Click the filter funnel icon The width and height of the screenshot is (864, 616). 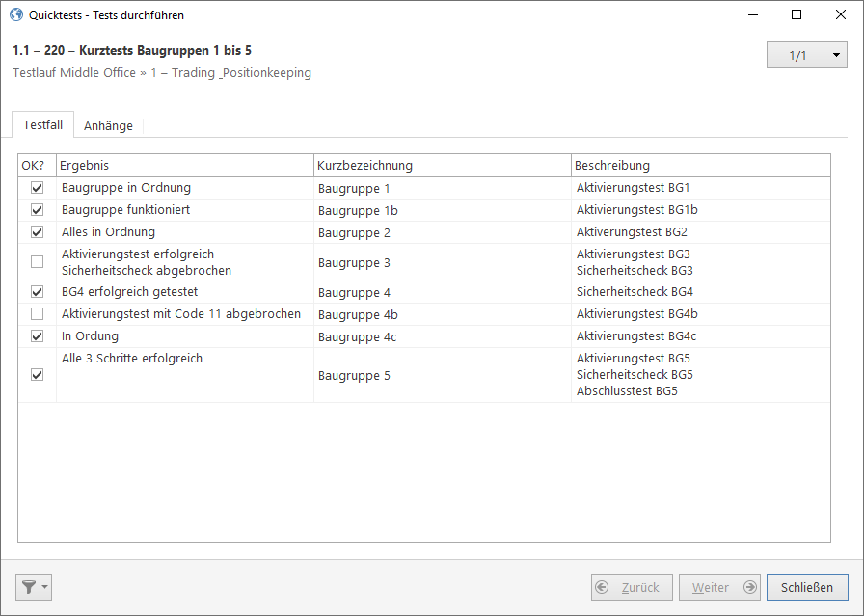pyautogui.click(x=29, y=587)
